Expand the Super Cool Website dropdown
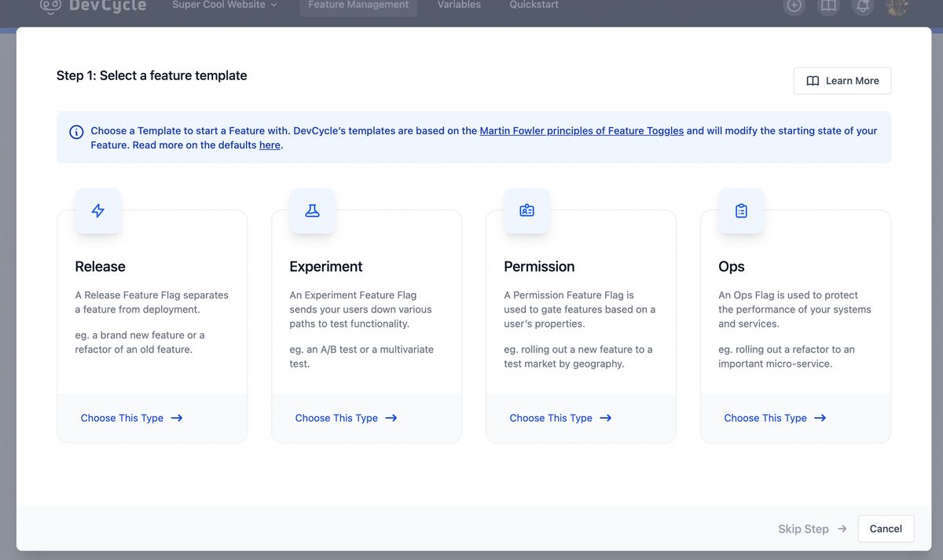 tap(225, 5)
